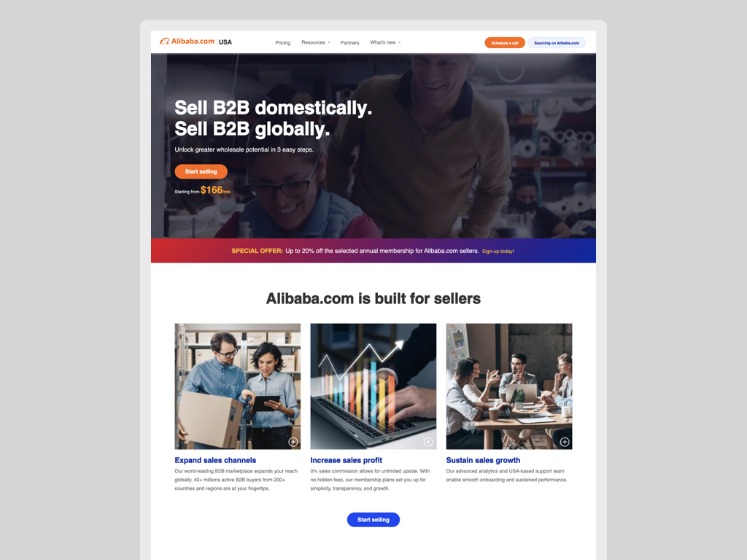Expand the Resources dropdown menu

(315, 42)
